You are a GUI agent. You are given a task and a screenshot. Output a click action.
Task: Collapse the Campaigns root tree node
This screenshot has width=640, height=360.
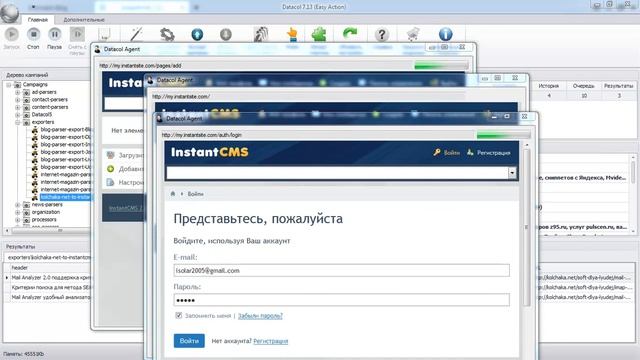point(9,84)
